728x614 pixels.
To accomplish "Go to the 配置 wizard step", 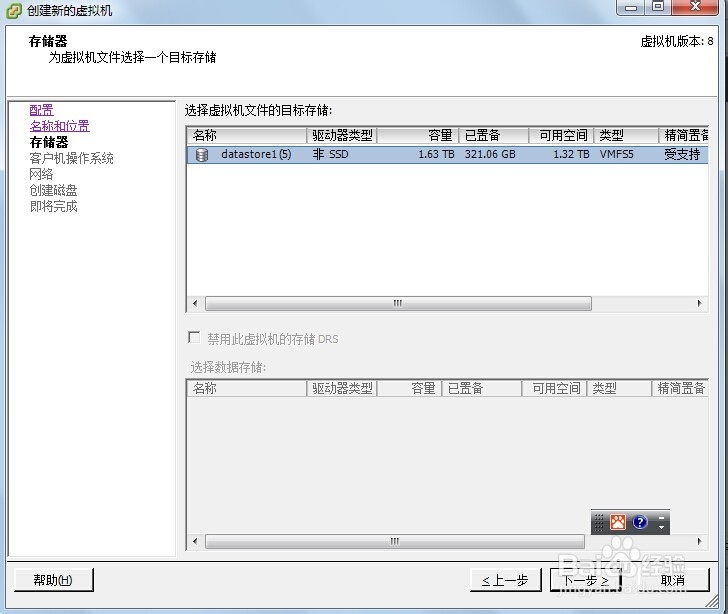I will click(41, 110).
